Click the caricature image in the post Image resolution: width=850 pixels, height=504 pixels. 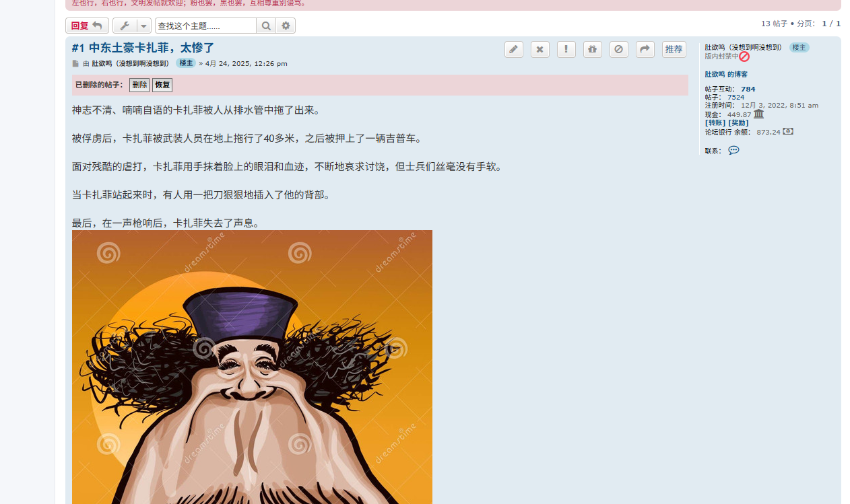pyautogui.click(x=252, y=367)
